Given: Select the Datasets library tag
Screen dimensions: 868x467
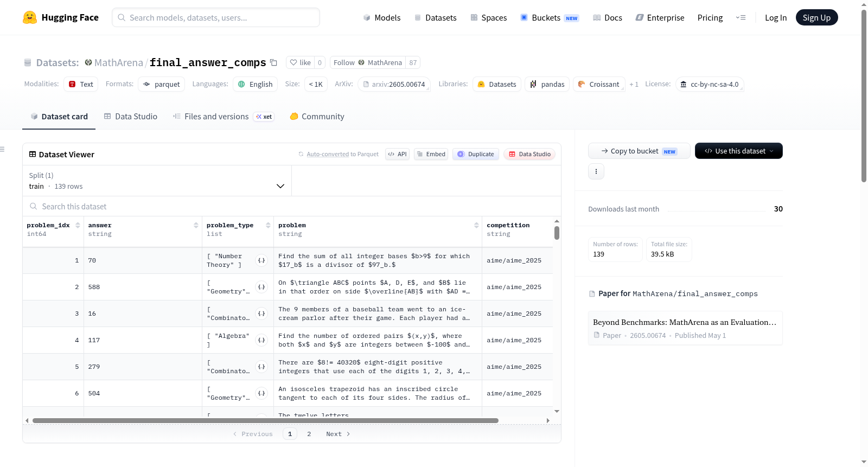Looking at the screenshot, I should (497, 84).
